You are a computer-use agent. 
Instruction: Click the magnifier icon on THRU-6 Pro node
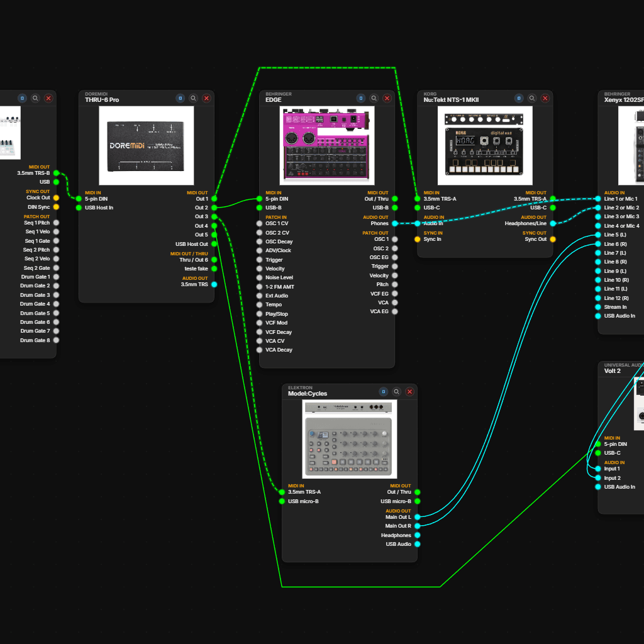[x=193, y=98]
